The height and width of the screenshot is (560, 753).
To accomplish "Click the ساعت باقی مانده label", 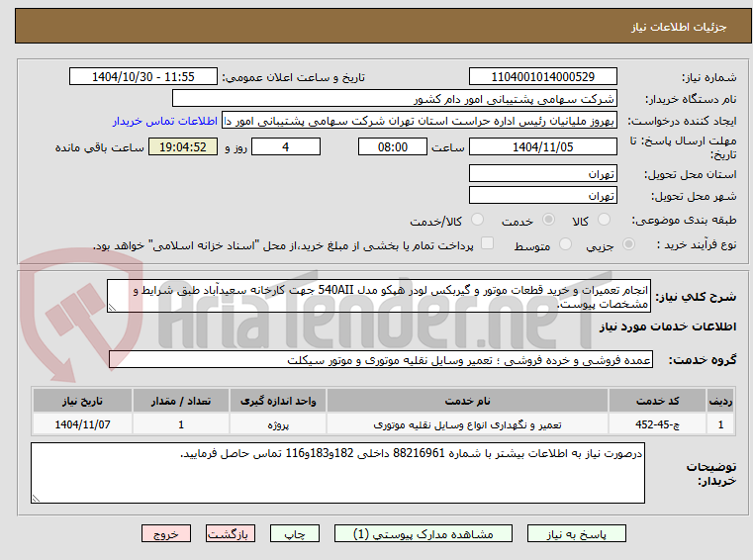I will (x=99, y=147).
